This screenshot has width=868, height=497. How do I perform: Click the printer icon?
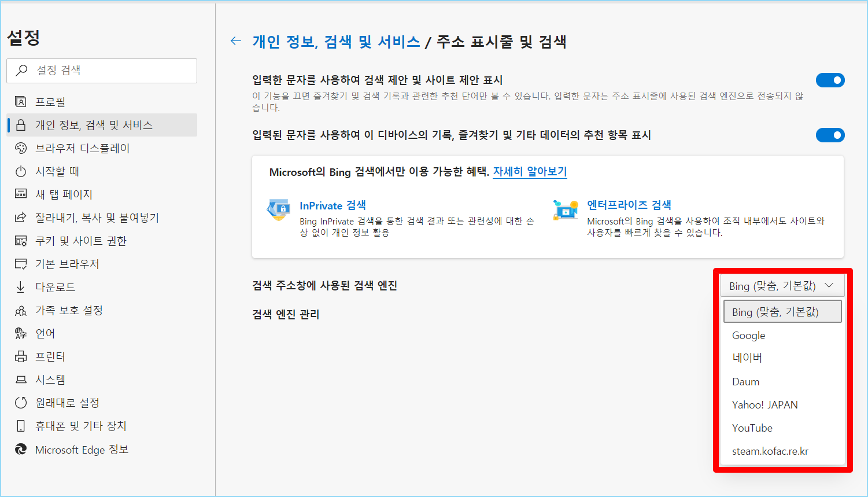point(21,356)
